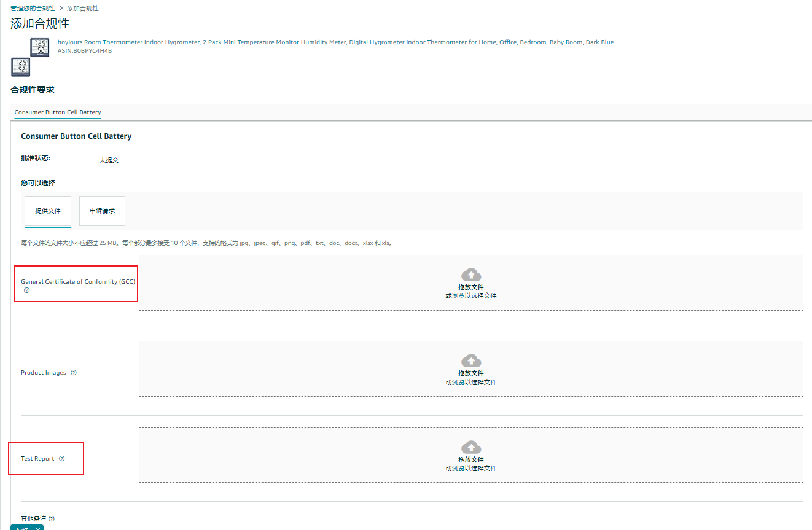Screen dimensions: 812x530
Task: Click the 浏览 link in the Test Report upload area
Action: (458, 468)
